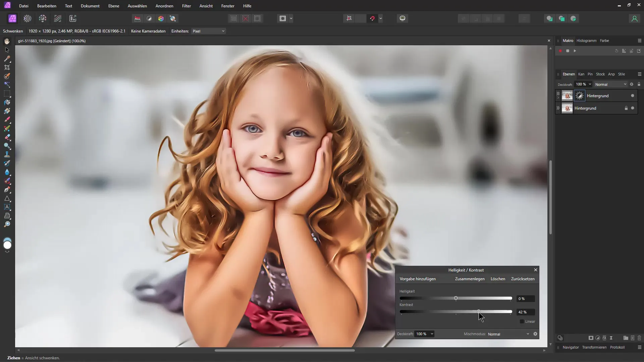Viewport: 644px width, 362px height.
Task: Switch to the Protokoll tab
Action: (x=617, y=348)
